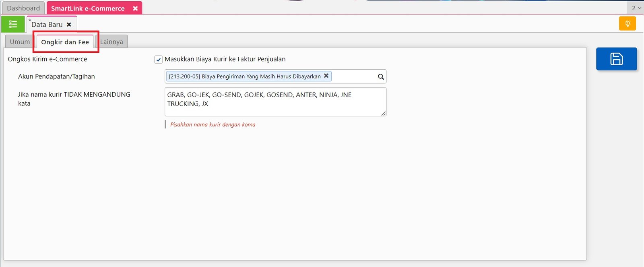Close the SmartLink e-Commerce tab
The width and height of the screenshot is (644, 267).
135,8
